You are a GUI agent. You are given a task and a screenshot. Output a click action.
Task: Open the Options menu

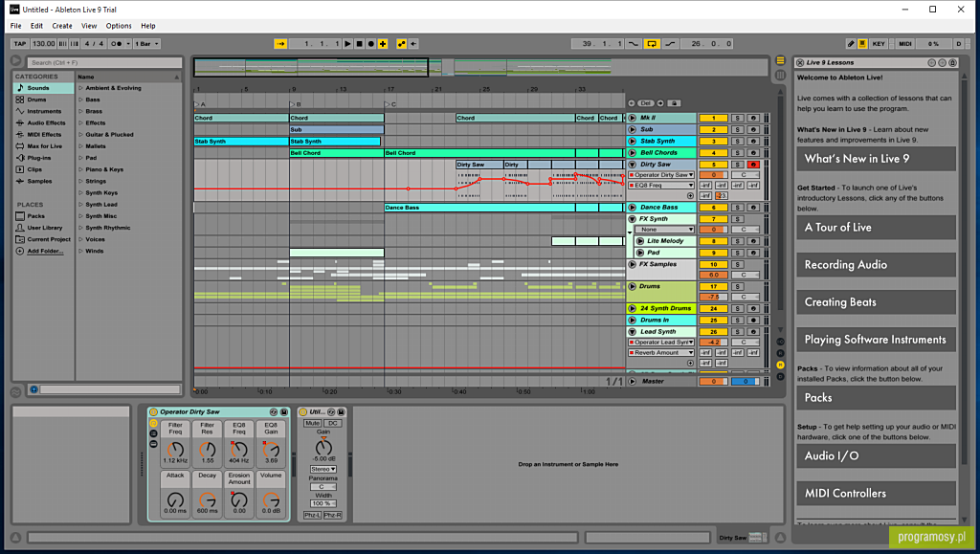tap(119, 26)
